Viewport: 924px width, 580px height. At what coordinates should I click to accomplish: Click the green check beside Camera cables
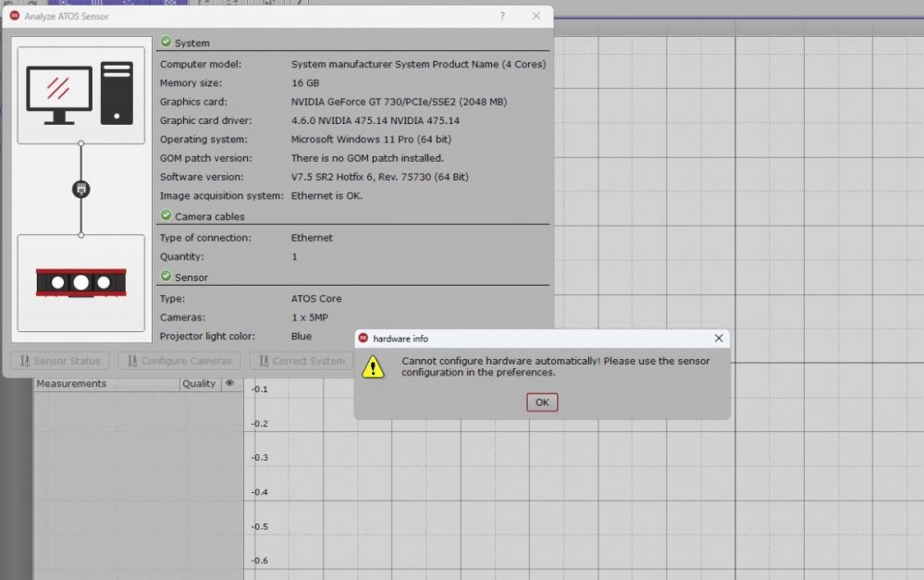pos(166,216)
